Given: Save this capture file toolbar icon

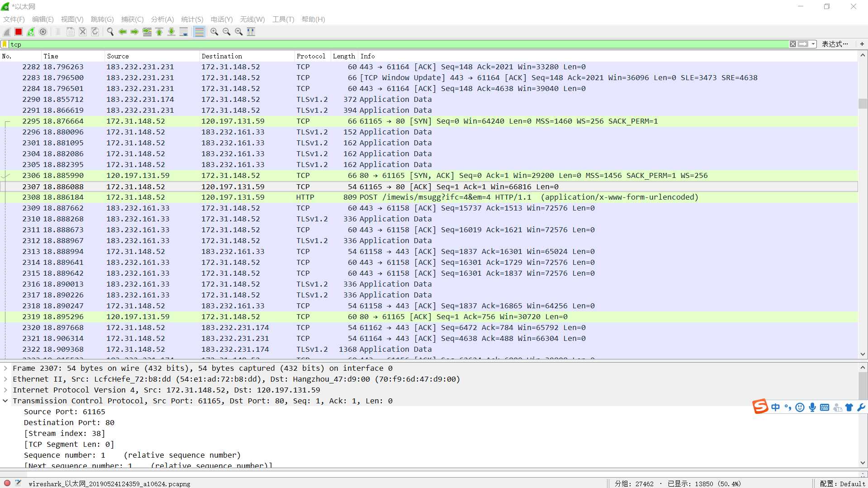Looking at the screenshot, I should 71,32.
